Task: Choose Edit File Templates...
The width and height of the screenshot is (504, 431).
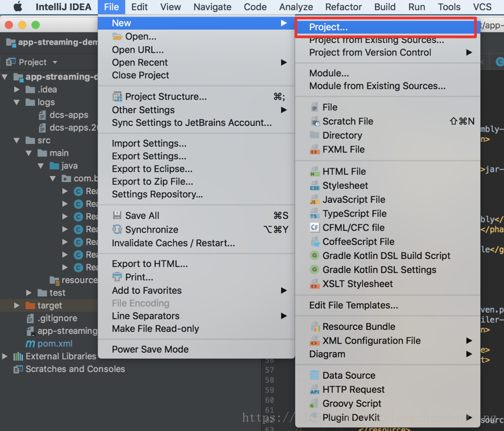Action: 388,305
